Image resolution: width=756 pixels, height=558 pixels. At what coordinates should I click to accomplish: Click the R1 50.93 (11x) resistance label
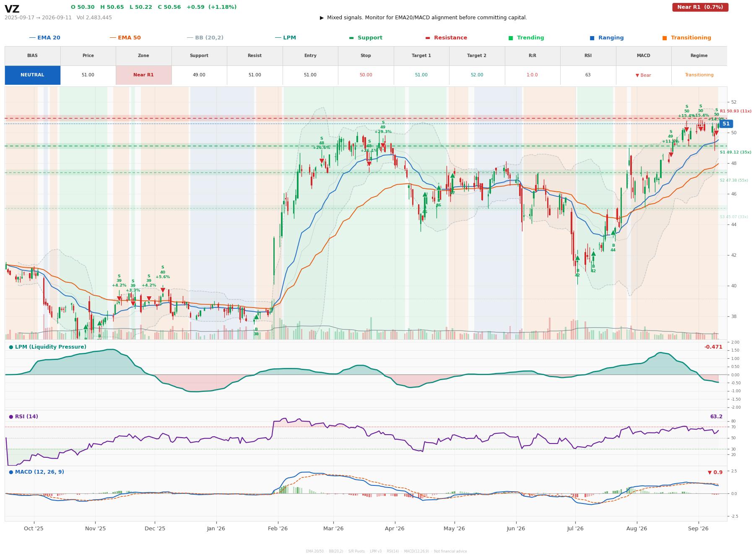(x=735, y=111)
